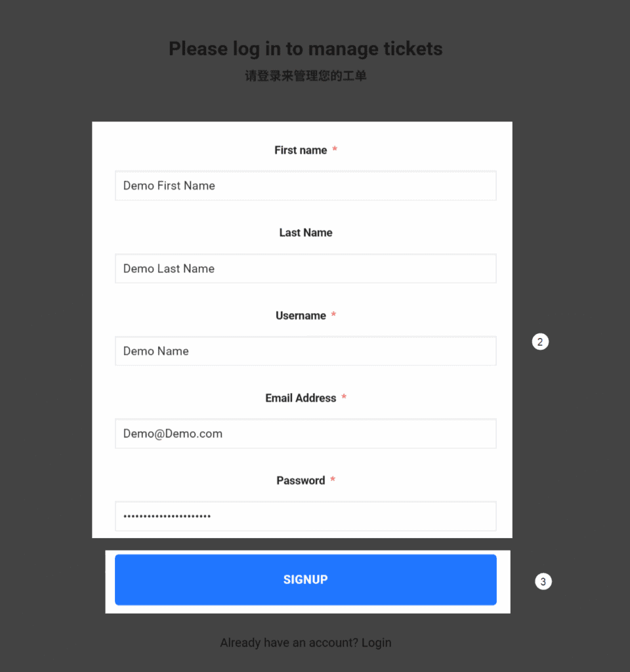Image resolution: width=630 pixels, height=672 pixels.
Task: Click the Last Name label
Action: 306,233
